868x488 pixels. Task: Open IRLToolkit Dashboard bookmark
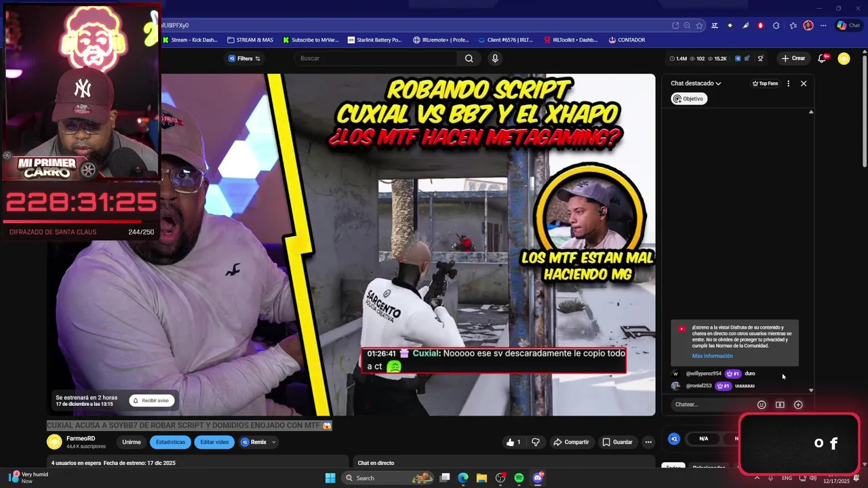(570, 40)
